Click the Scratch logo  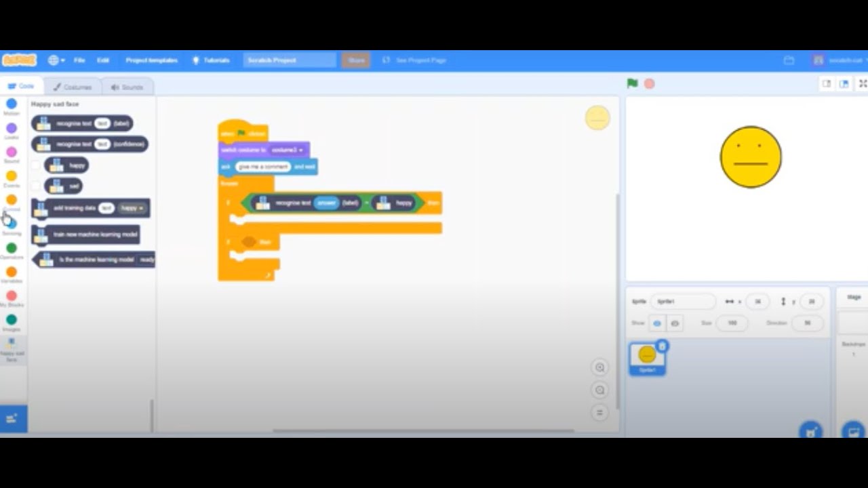click(x=20, y=60)
